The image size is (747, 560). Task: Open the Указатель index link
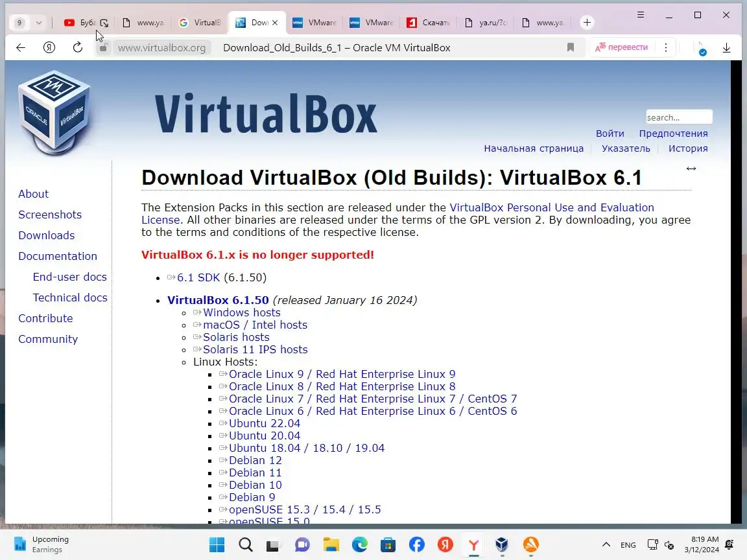pyautogui.click(x=626, y=148)
